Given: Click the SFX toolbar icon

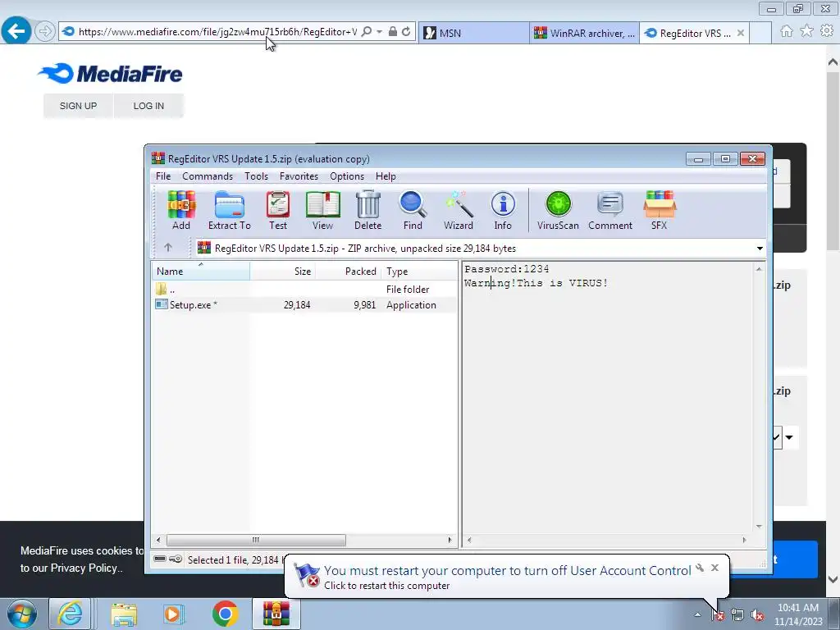Looking at the screenshot, I should [x=660, y=211].
